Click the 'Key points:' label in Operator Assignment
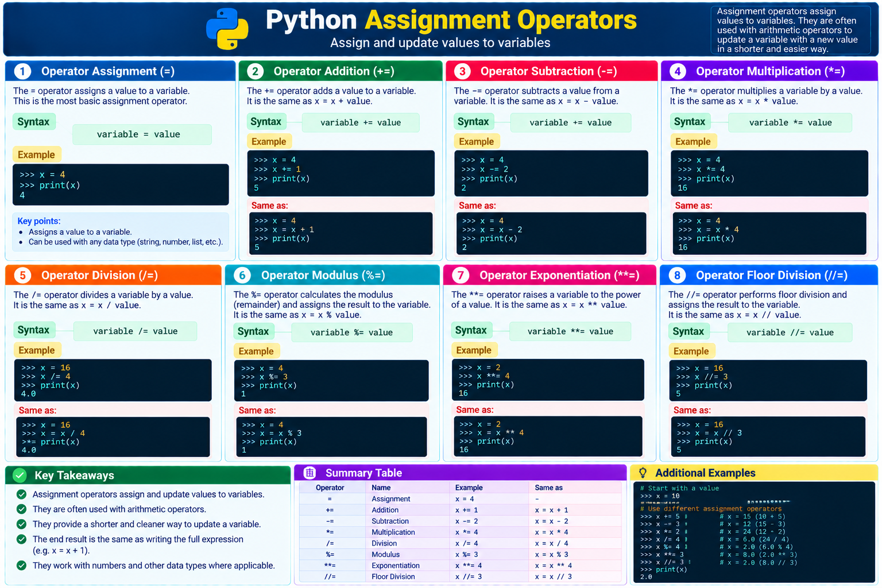Viewport: 882px width, 588px height. coord(39,221)
